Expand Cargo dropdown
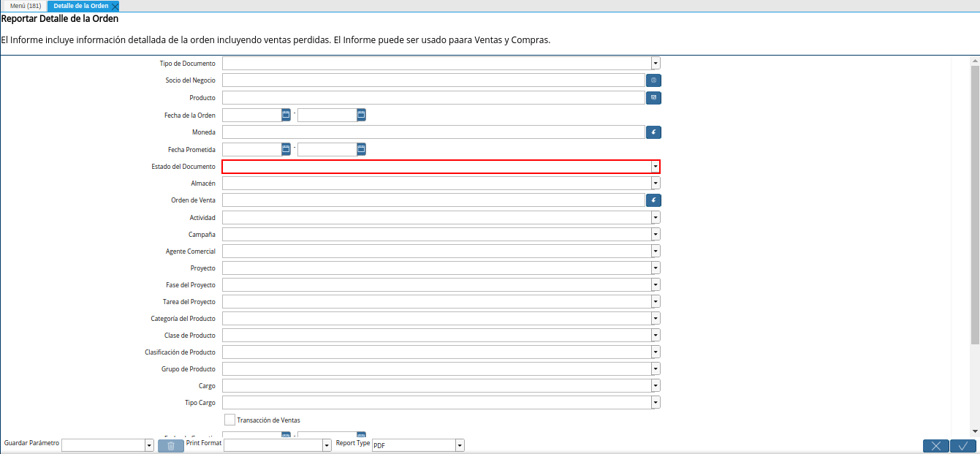 tap(656, 385)
